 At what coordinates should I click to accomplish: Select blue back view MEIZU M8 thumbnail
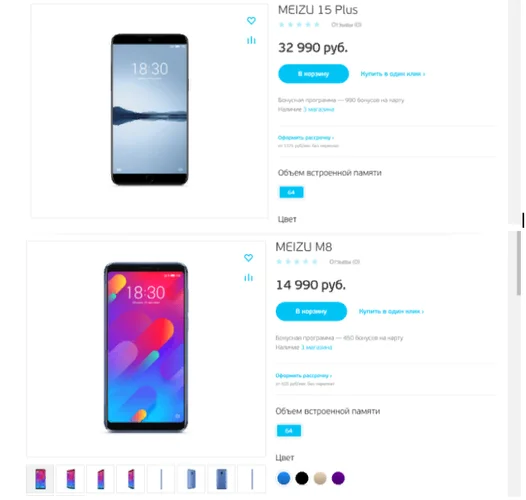[221, 479]
